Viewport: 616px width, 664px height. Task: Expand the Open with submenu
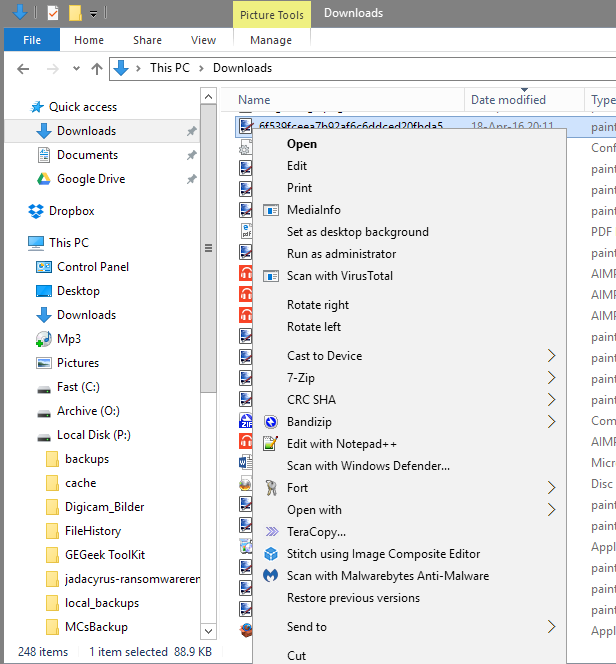pyautogui.click(x=551, y=510)
